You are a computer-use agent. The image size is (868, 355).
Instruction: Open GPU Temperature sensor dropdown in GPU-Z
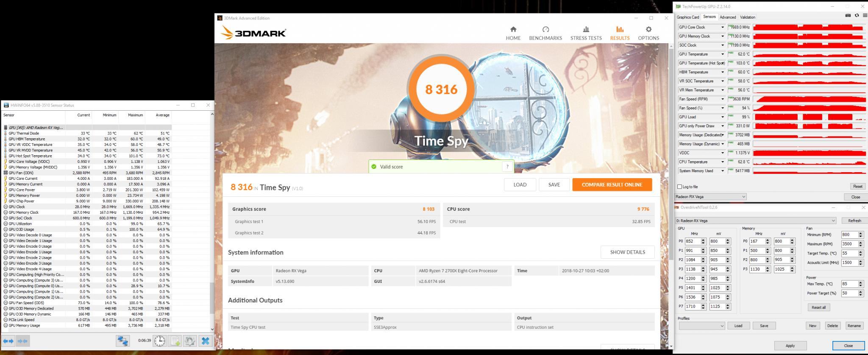(723, 54)
